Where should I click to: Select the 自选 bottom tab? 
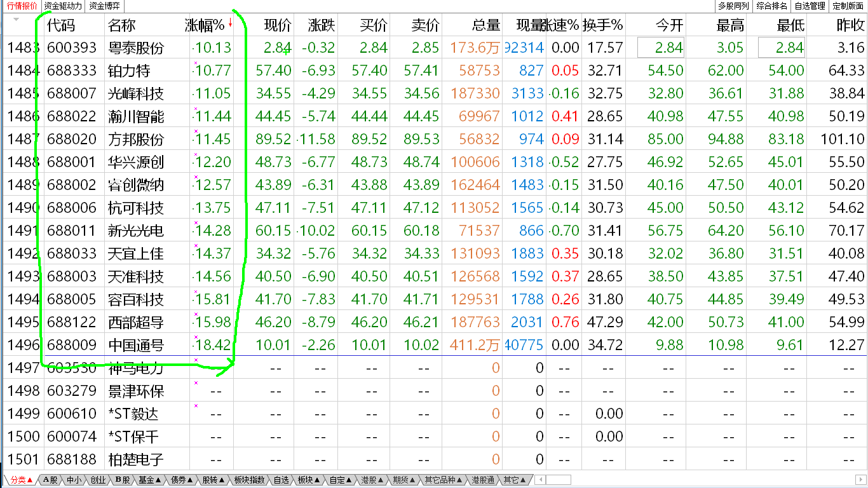(x=281, y=480)
